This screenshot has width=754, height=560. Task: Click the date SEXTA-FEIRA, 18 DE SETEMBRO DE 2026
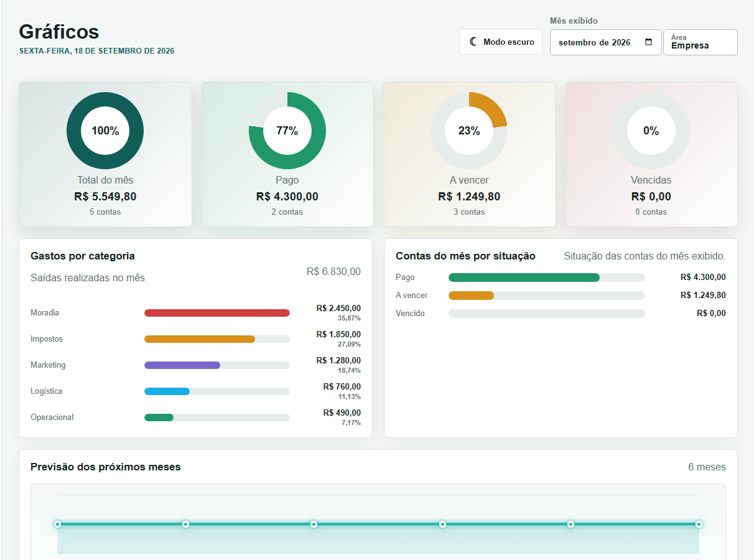(x=97, y=51)
